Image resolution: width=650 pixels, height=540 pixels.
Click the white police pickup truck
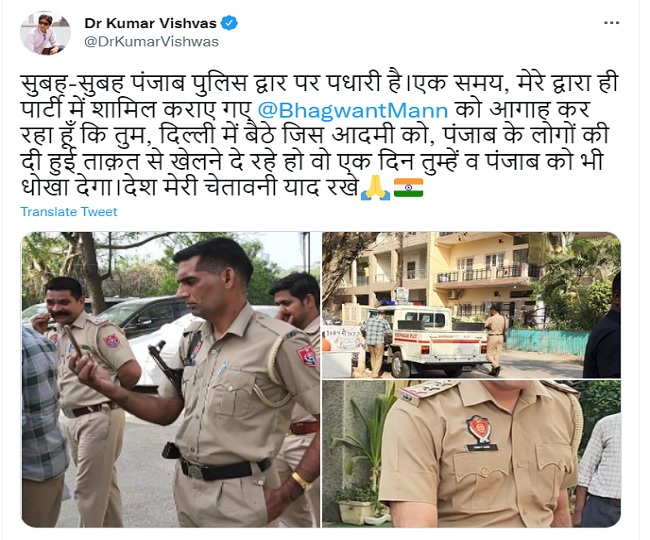pyautogui.click(x=427, y=341)
